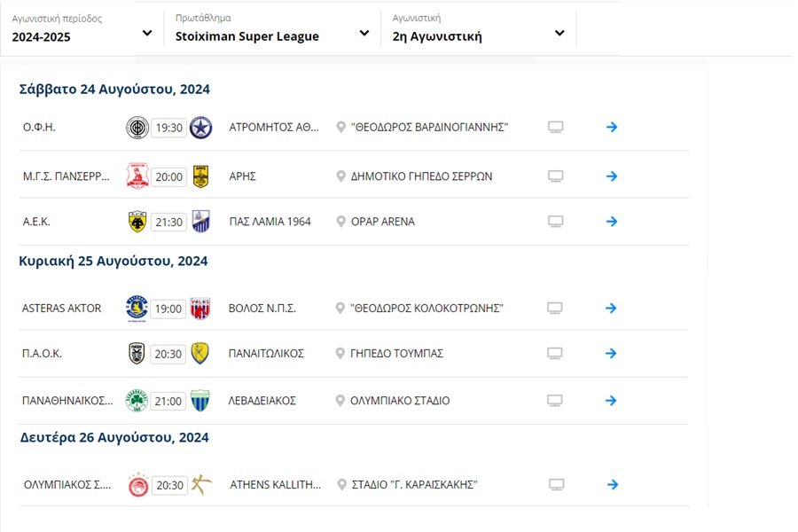Select the ΒΟΛΟΣ Ν.Π.Σ. team name
The image size is (798, 532).
(x=262, y=309)
